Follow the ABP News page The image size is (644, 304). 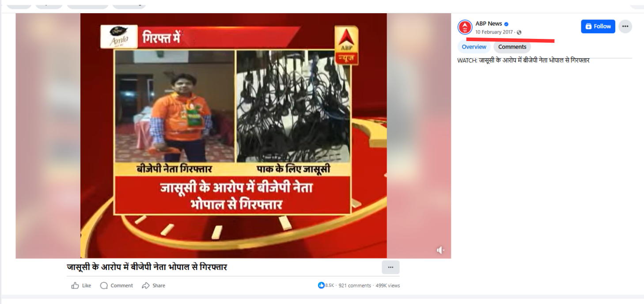(x=598, y=27)
